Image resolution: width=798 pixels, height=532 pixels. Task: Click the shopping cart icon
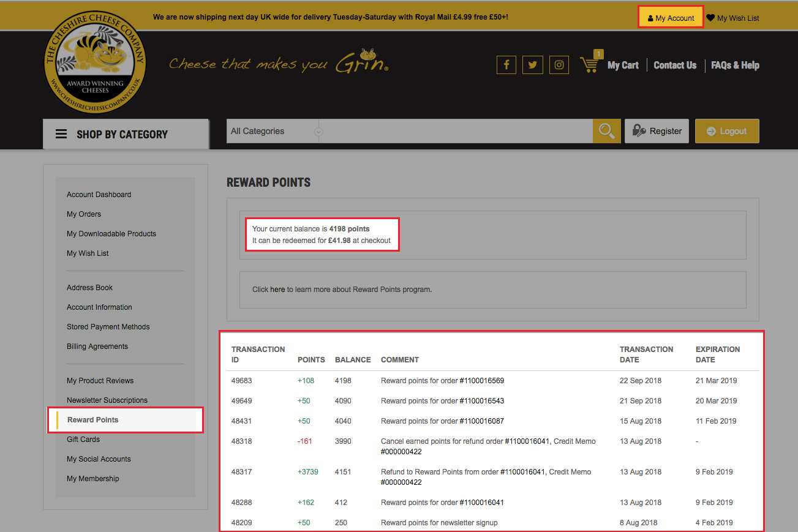coord(589,65)
